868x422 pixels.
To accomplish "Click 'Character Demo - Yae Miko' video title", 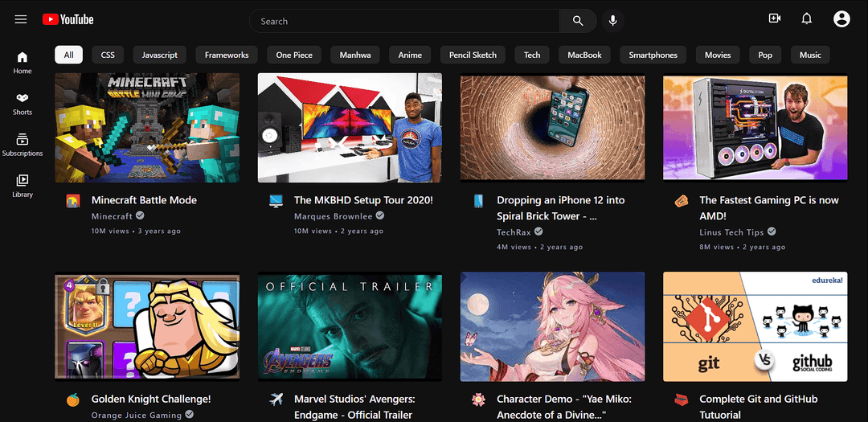I will pyautogui.click(x=564, y=407).
